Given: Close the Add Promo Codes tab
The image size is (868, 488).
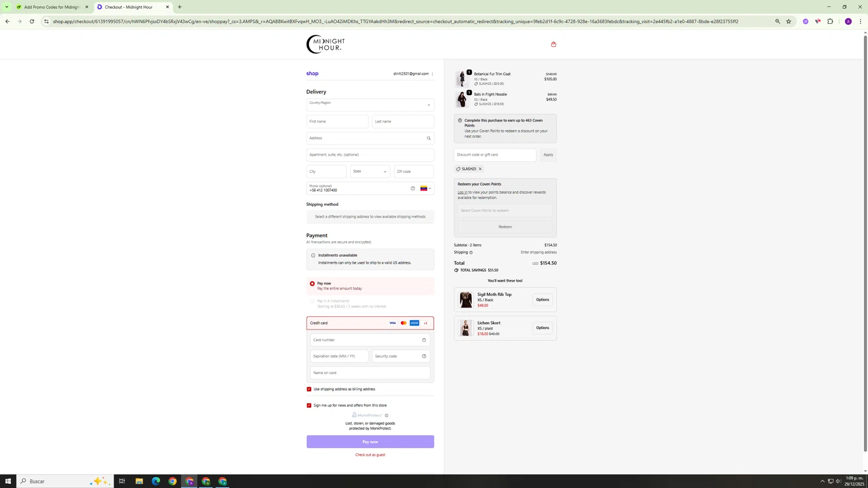Looking at the screenshot, I should click(87, 7).
